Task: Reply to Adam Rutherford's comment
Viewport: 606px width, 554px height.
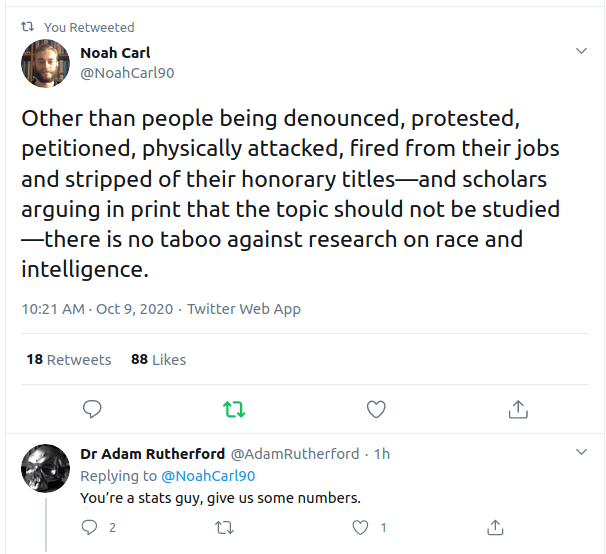Action: 89,527
